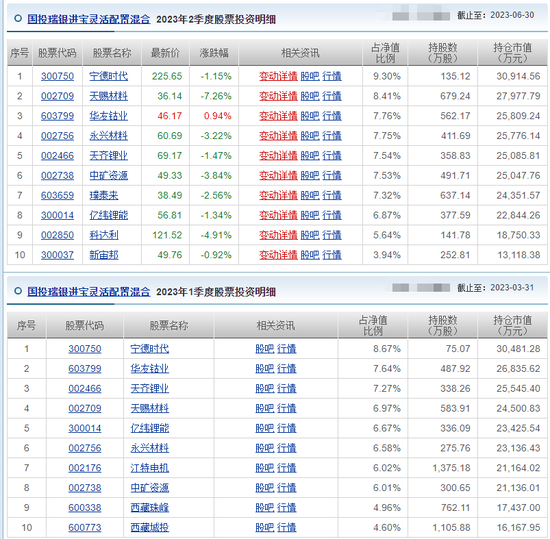The image size is (550, 539).
Task: Open 西藏城投 stock name link
Action: 150,528
